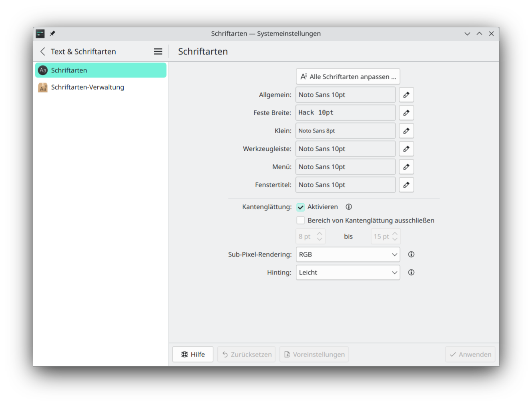
Task: Close the Systemeinstellungen window
Action: point(491,34)
